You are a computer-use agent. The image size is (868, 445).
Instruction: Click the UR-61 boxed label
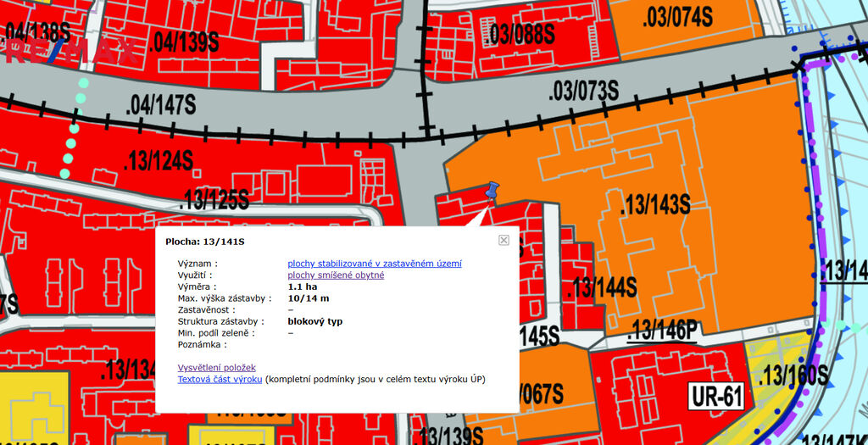click(716, 396)
